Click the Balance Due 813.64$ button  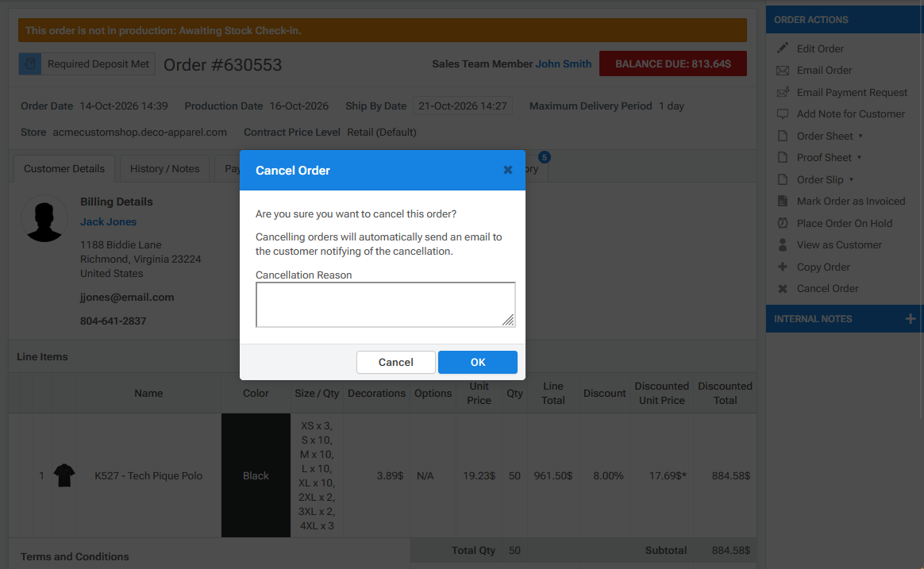tap(673, 63)
